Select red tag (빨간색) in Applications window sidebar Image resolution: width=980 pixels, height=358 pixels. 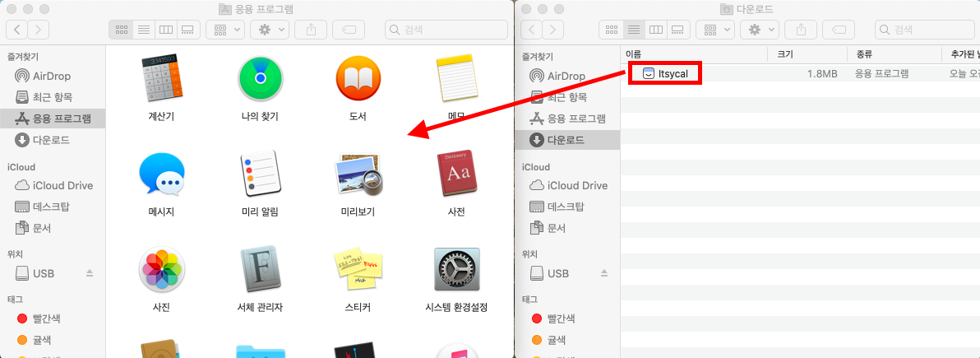coord(53,318)
